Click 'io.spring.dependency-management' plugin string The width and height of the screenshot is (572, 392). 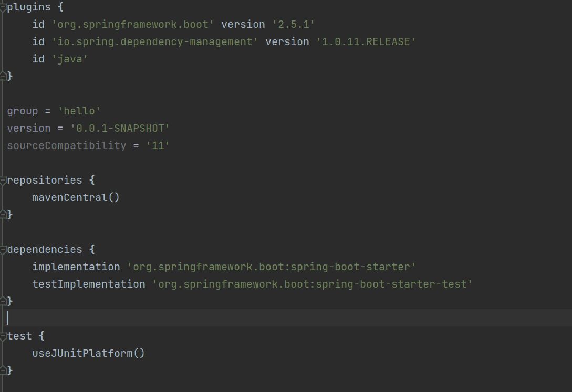pyautogui.click(x=155, y=42)
